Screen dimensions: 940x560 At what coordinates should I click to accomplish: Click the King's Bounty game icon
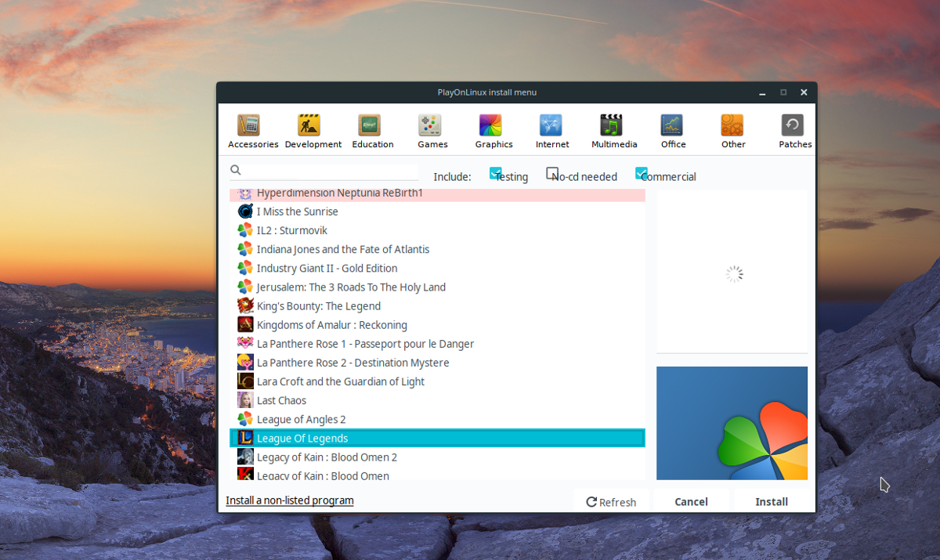pyautogui.click(x=245, y=306)
